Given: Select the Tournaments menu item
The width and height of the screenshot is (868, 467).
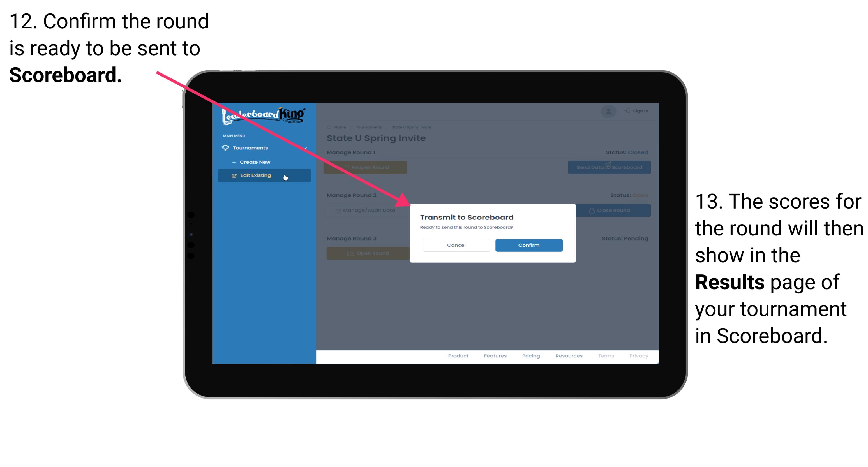Looking at the screenshot, I should [251, 148].
